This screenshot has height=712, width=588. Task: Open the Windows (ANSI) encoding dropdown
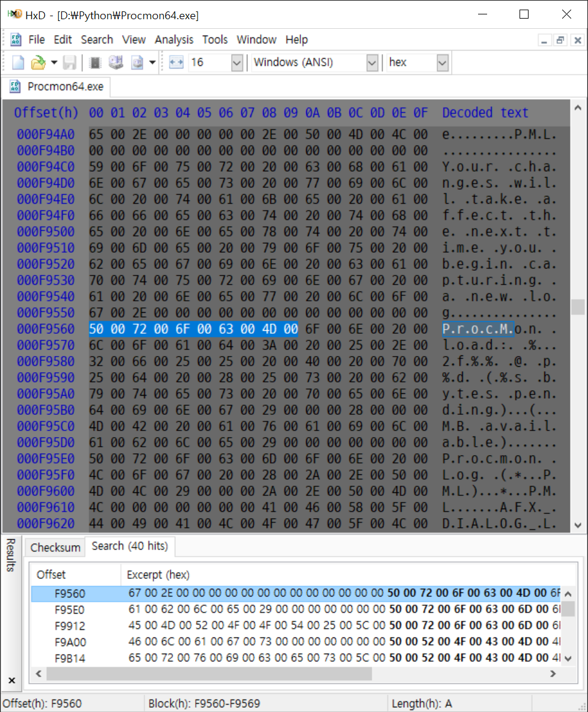click(372, 62)
